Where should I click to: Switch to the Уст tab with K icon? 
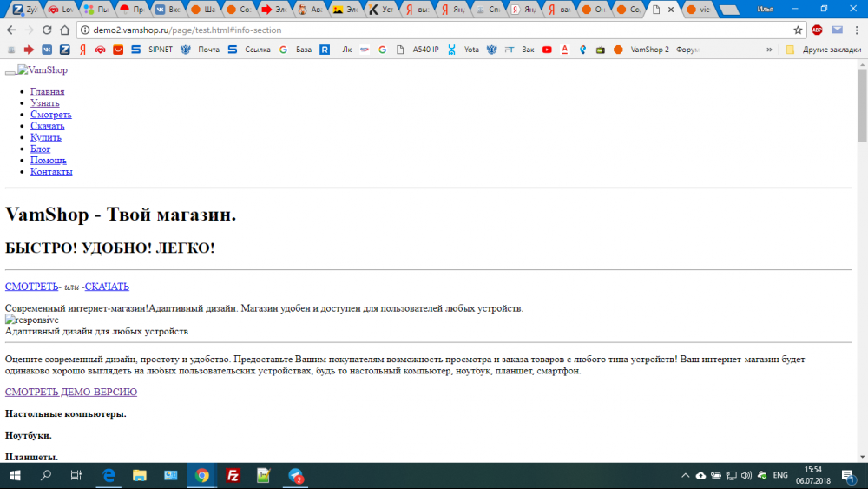(x=381, y=10)
